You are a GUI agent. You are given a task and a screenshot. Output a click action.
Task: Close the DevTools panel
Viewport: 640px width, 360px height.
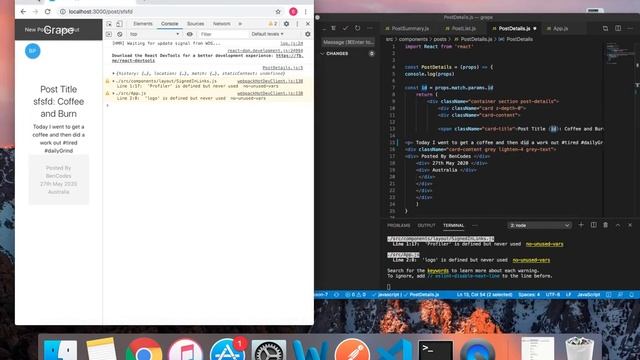pyautogui.click(x=308, y=24)
